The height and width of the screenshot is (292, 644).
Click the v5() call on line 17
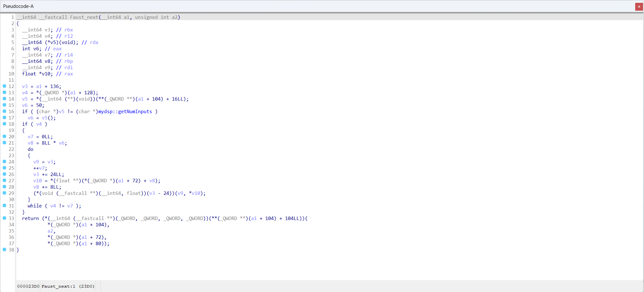pyautogui.click(x=47, y=118)
